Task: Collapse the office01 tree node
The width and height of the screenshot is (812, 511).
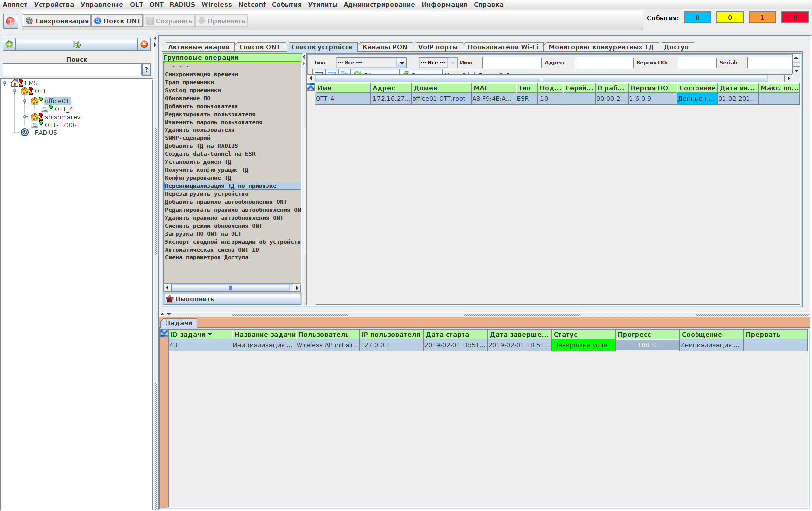Action: pyautogui.click(x=25, y=101)
